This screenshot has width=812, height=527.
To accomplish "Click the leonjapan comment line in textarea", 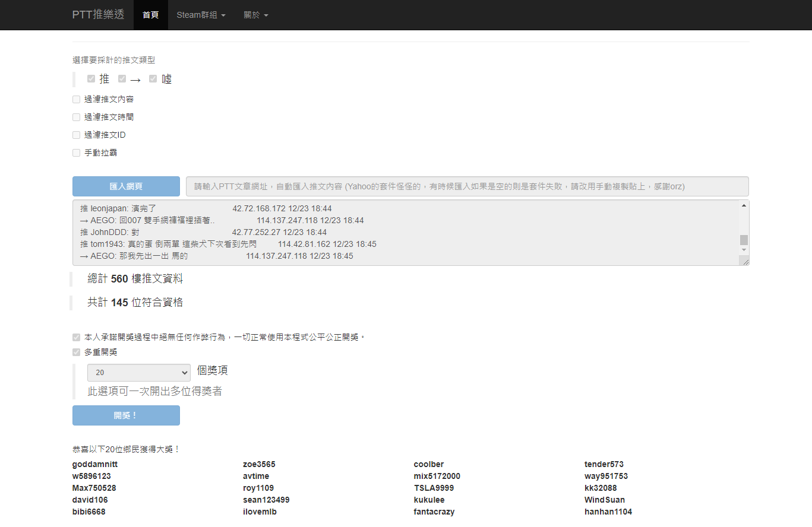I will point(206,208).
